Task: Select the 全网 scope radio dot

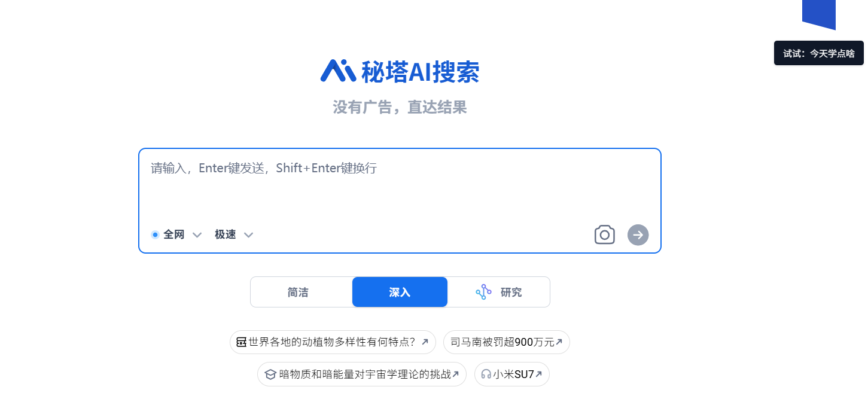Action: click(x=155, y=234)
